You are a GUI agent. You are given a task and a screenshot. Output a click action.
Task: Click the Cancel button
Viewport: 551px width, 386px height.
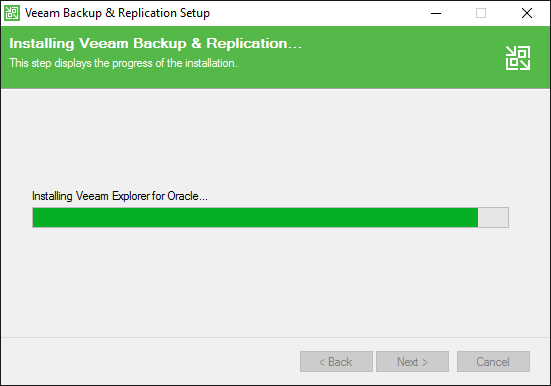click(493, 361)
